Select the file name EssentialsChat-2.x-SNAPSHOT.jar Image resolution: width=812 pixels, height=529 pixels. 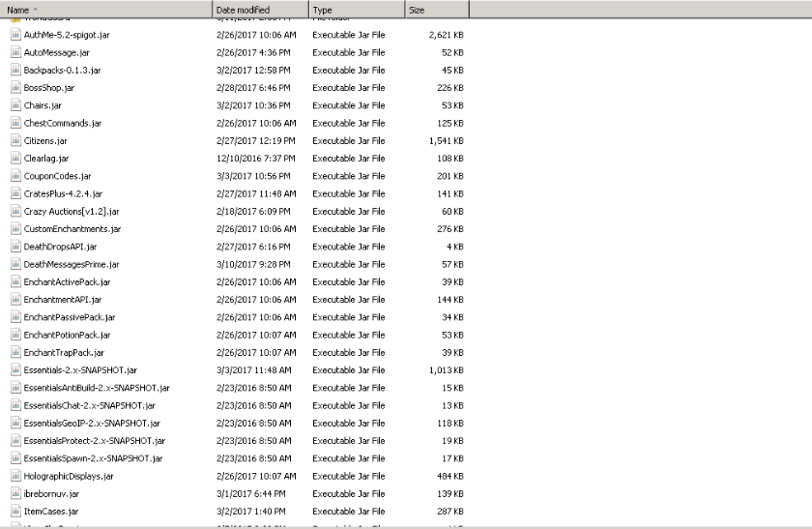pos(90,405)
